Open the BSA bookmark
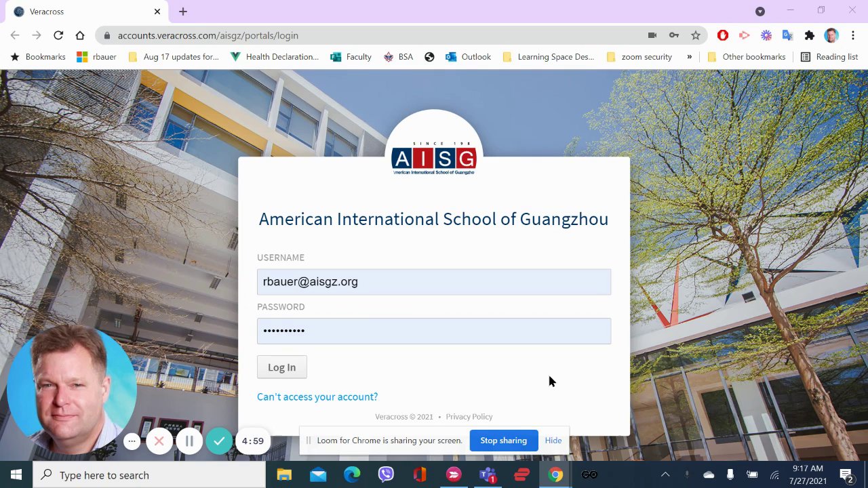Image resolution: width=868 pixels, height=488 pixels. [398, 57]
